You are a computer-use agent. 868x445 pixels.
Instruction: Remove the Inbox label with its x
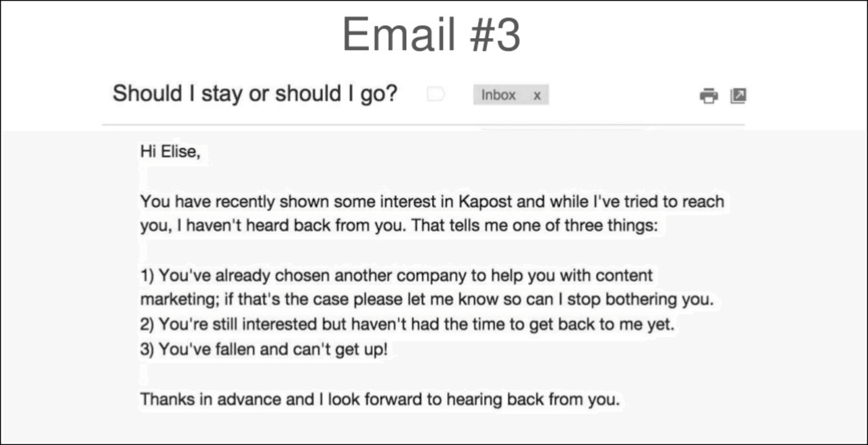(537, 96)
